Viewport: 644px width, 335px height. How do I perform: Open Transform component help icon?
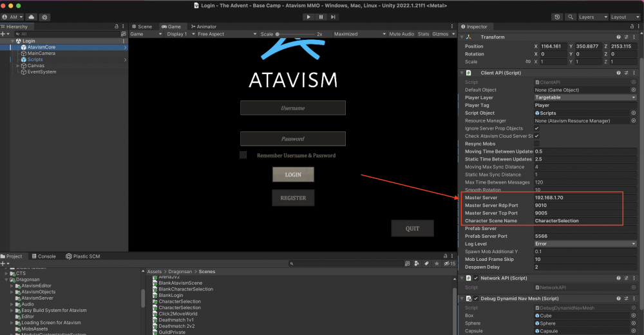618,37
